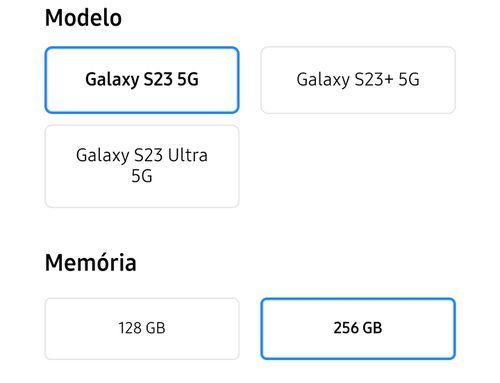Click the Modelo section heading
Screen dimensions: 500x383
point(83,18)
